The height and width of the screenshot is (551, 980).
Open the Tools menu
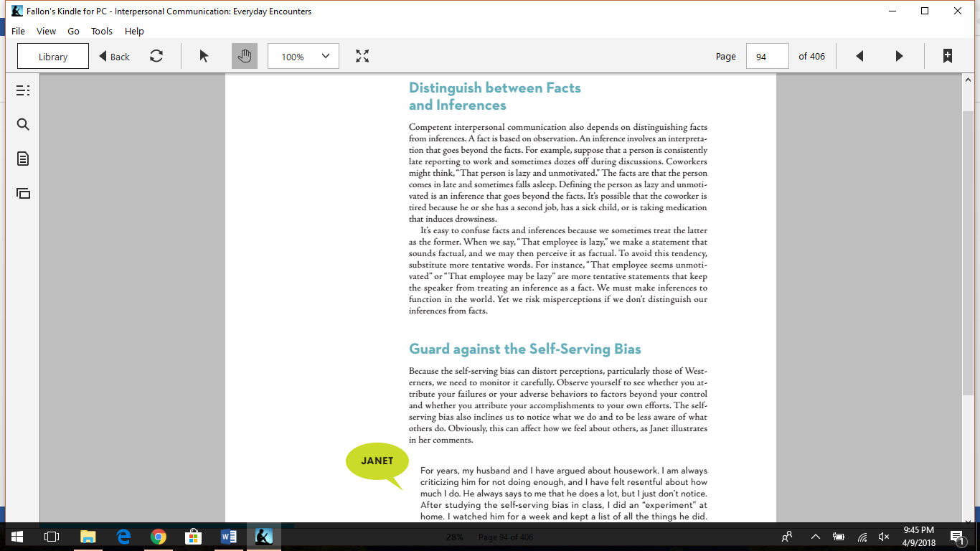(x=101, y=31)
